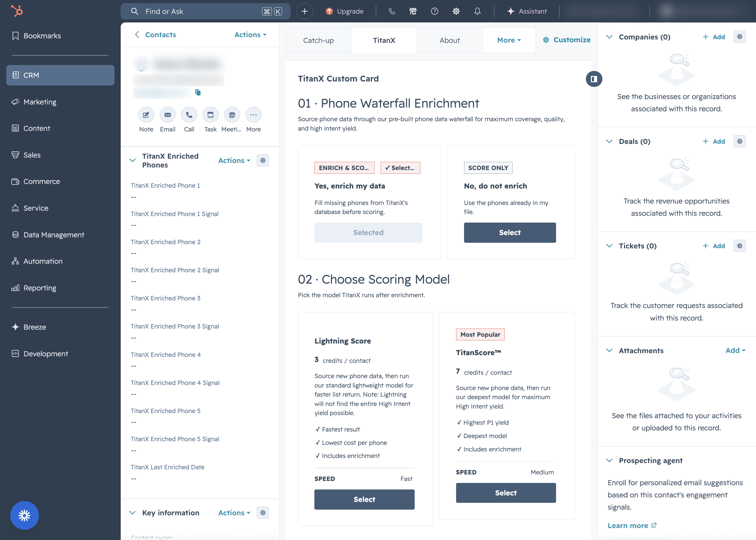
Task: Collapse the TitanX Enriched Phones section
Action: coord(132,161)
